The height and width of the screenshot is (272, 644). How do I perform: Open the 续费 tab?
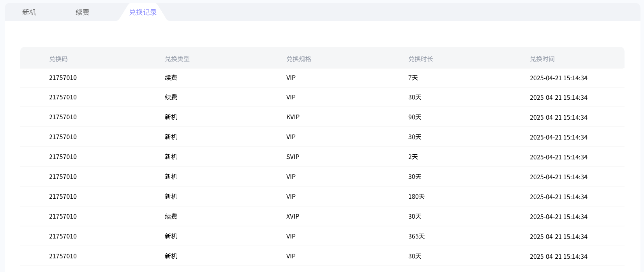coord(83,12)
